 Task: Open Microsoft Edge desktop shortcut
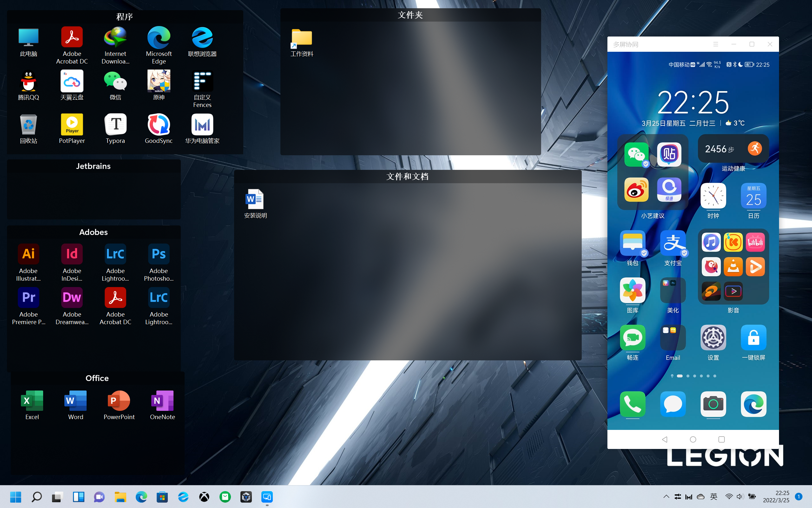pos(159,45)
